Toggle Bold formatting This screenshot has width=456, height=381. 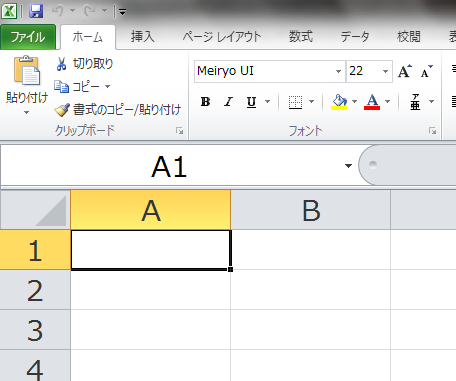coord(205,102)
